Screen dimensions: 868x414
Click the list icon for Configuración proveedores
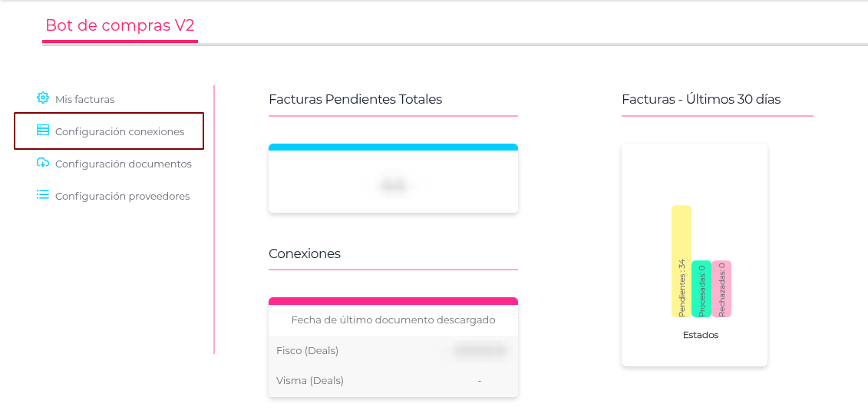click(43, 195)
